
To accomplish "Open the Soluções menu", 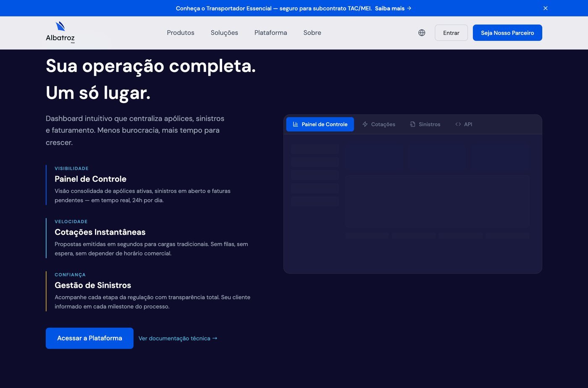I will [x=224, y=33].
